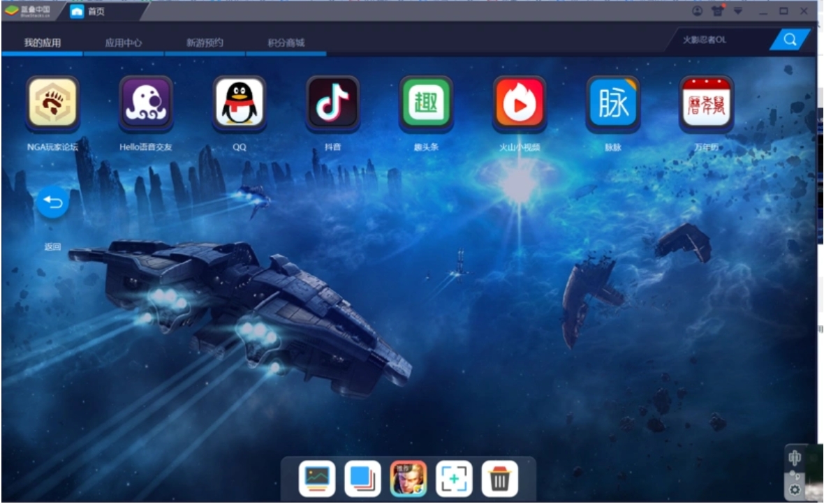Click the 返回 back button
This screenshot has width=824, height=504.
click(52, 202)
